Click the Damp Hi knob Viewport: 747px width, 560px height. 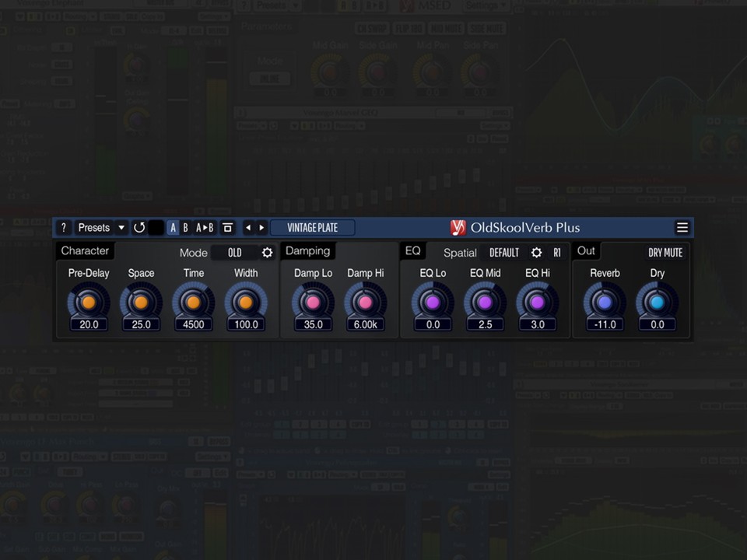click(366, 302)
